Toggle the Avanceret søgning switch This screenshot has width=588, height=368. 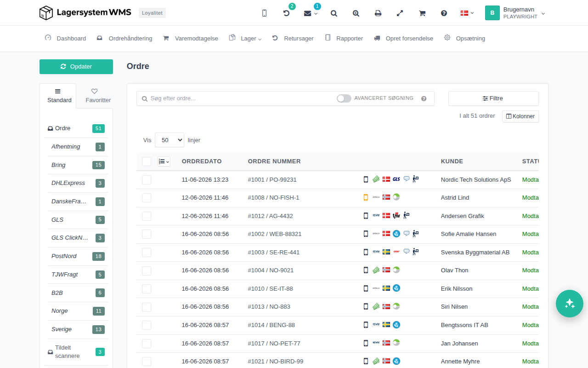(344, 98)
